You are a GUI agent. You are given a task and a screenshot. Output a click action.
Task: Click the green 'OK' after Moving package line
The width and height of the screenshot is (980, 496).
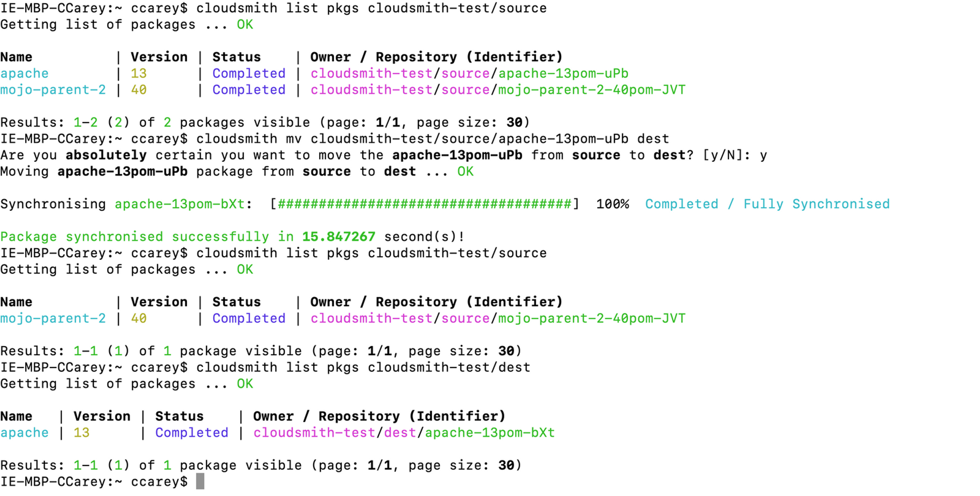[465, 171]
